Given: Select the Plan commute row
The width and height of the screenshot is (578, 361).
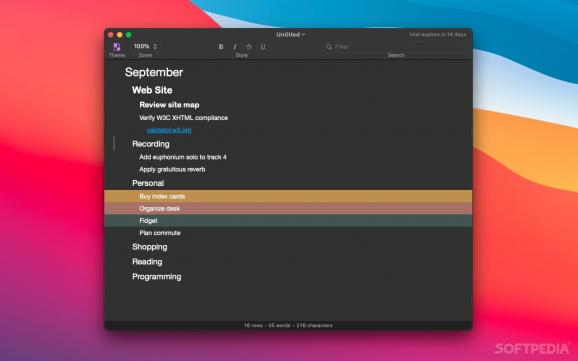Looking at the screenshot, I should click(x=160, y=233).
